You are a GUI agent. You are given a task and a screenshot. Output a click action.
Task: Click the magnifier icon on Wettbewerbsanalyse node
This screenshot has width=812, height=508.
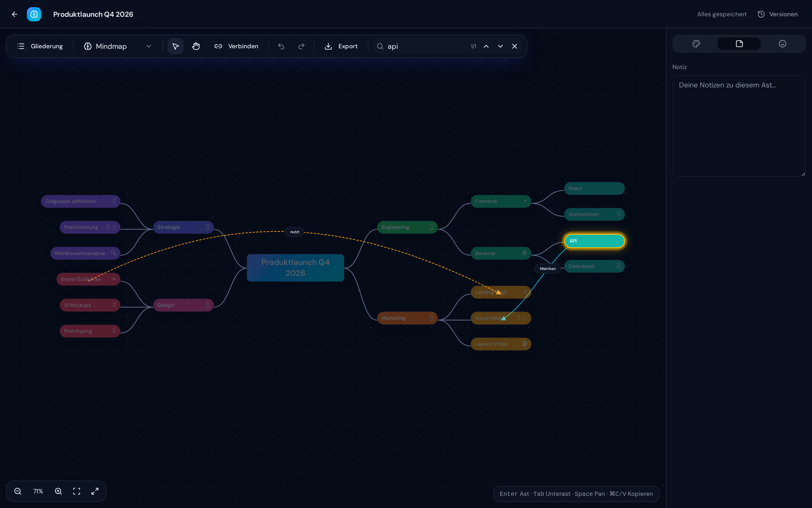tap(113, 253)
